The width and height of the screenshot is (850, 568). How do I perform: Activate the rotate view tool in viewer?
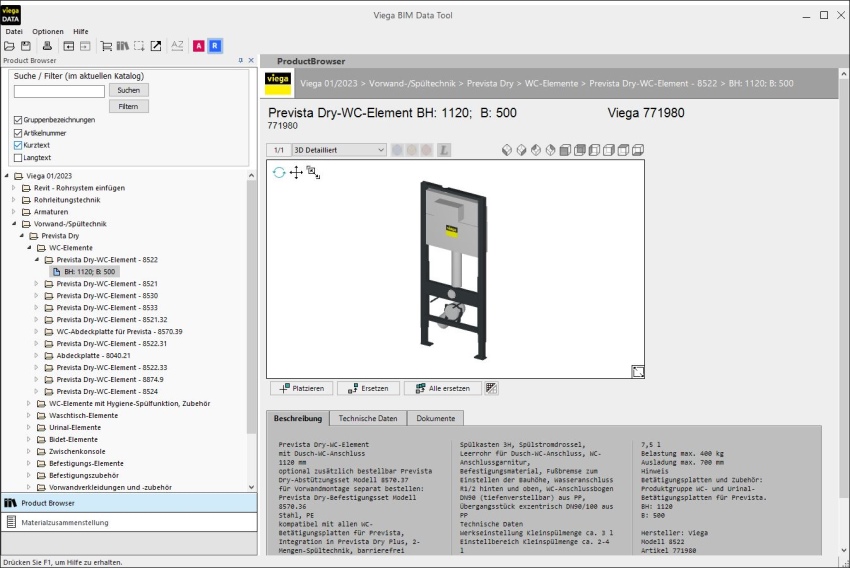pos(279,172)
